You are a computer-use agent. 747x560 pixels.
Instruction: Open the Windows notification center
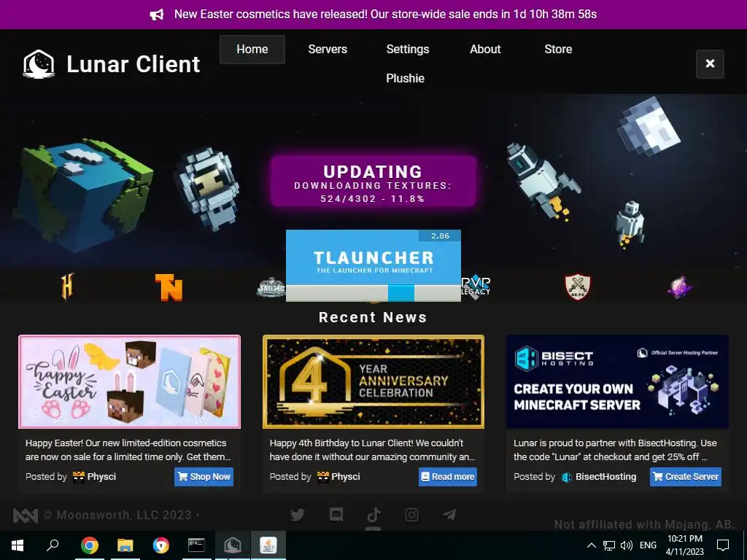723,545
